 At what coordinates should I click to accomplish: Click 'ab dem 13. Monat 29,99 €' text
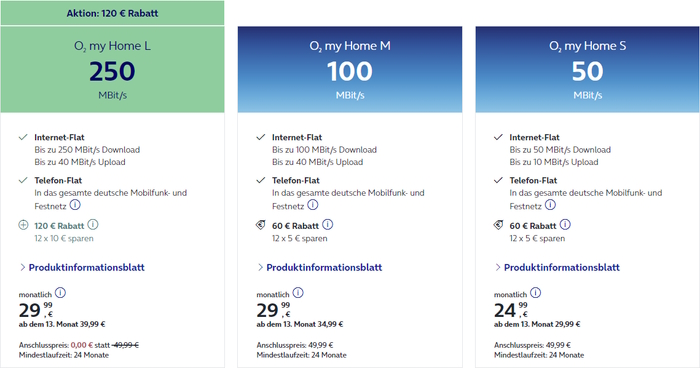click(x=537, y=324)
